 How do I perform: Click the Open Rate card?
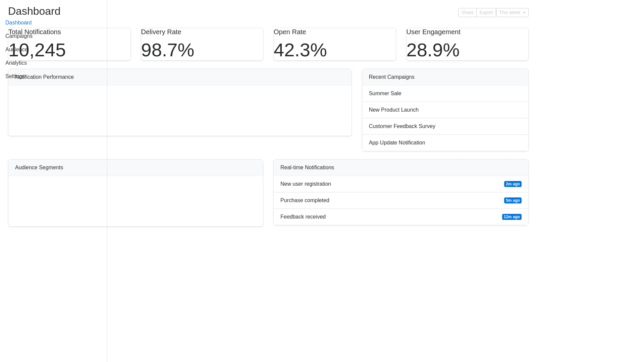click(x=334, y=44)
